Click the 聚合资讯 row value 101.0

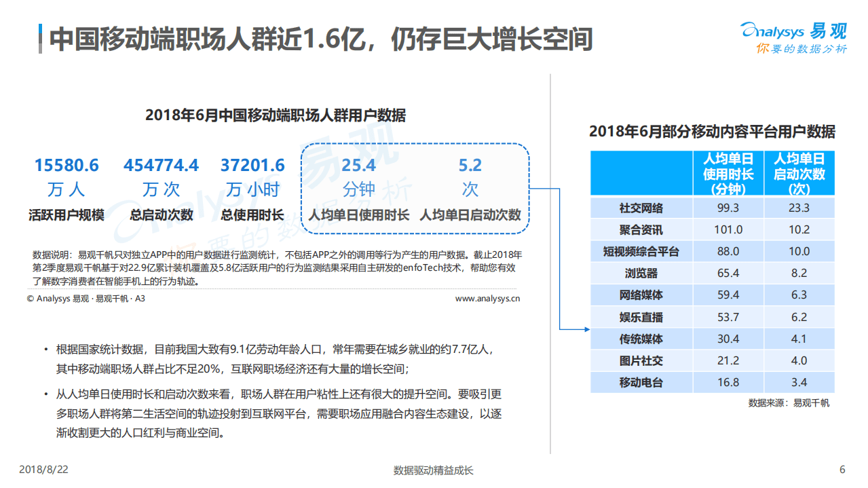click(x=727, y=229)
